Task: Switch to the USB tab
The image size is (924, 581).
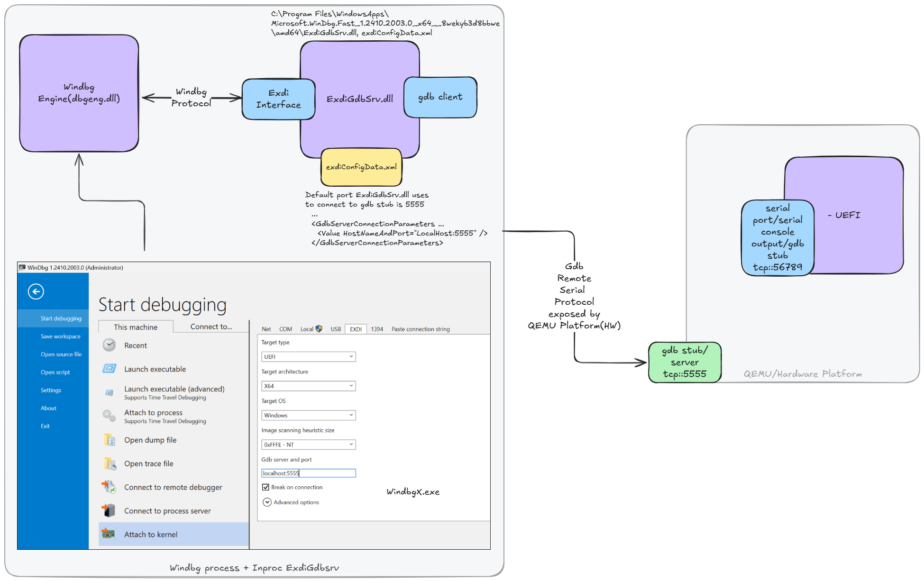Action: click(336, 329)
